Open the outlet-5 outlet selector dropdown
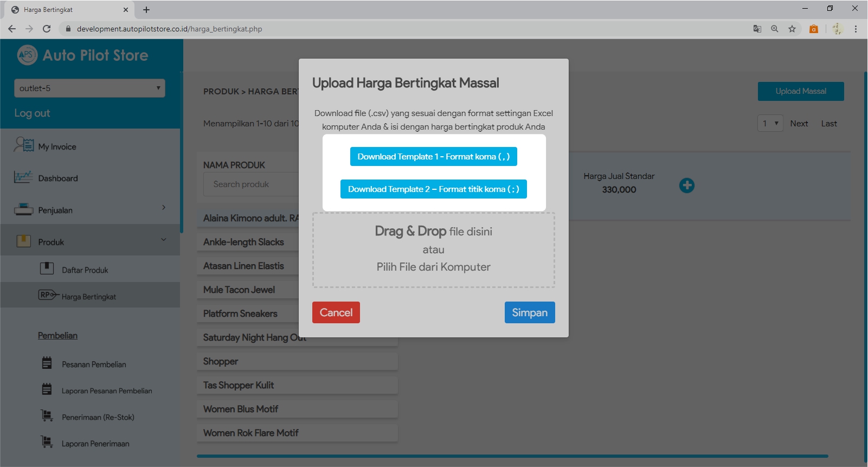The height and width of the screenshot is (467, 868). pyautogui.click(x=89, y=88)
